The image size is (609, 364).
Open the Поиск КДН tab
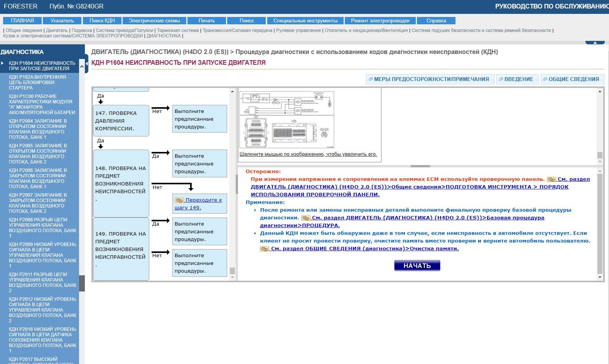point(102,21)
